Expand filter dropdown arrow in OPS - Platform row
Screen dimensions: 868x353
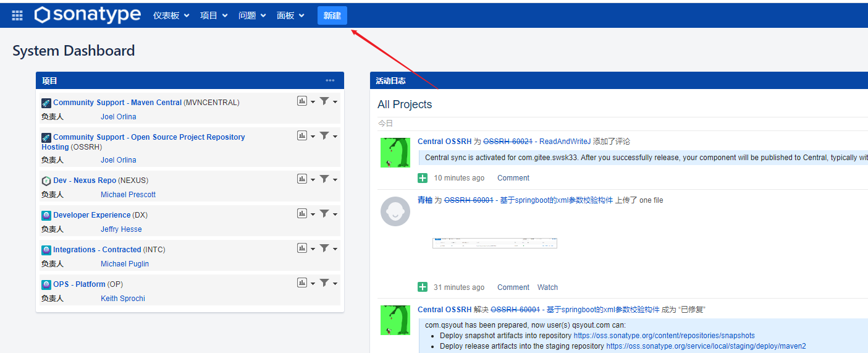point(335,284)
